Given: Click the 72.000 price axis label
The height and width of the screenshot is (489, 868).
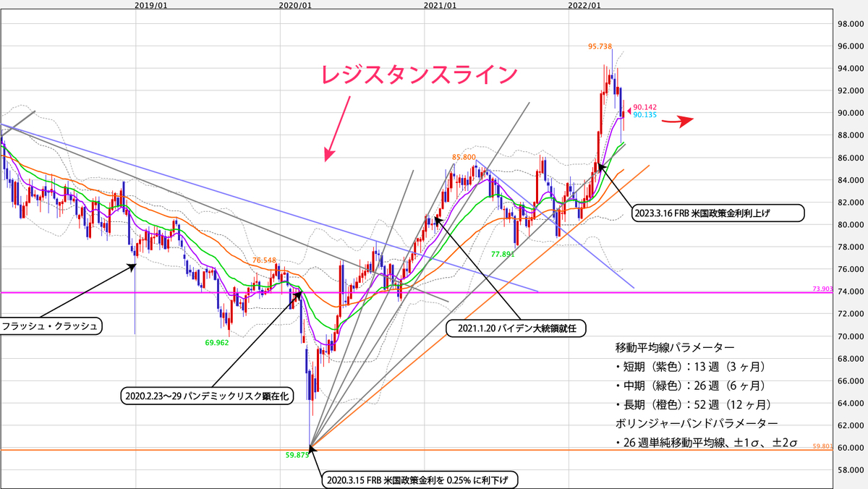Looking at the screenshot, I should click(x=850, y=314).
